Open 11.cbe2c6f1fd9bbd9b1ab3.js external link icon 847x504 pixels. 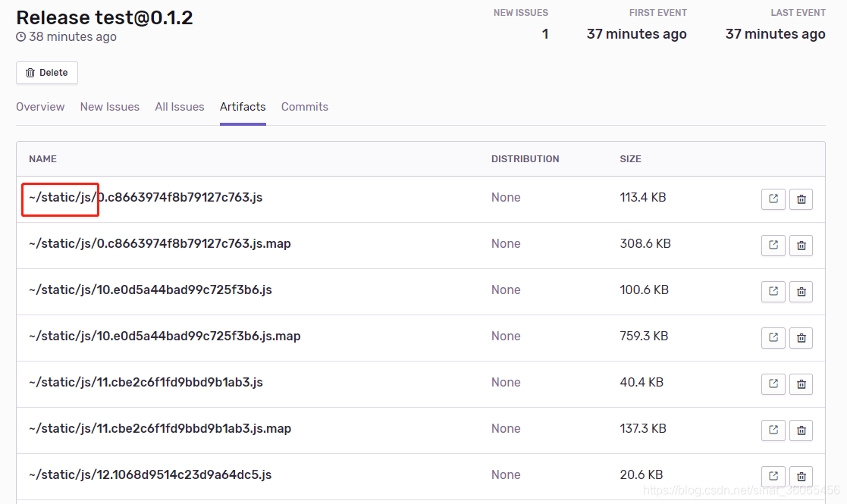point(773,384)
